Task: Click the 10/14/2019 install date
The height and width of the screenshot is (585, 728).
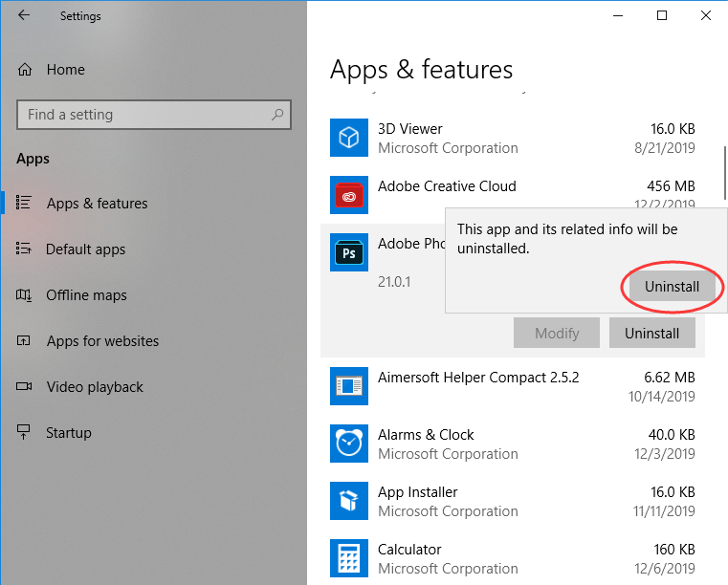Action: (x=662, y=397)
